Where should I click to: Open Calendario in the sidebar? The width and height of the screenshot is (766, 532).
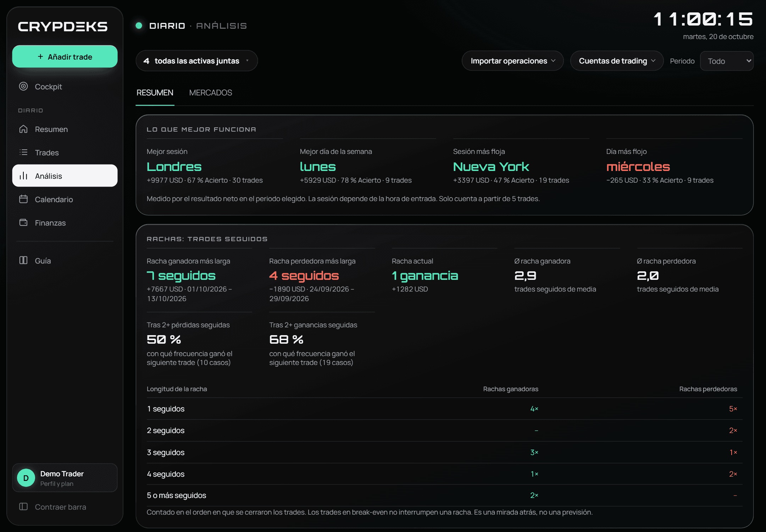[x=65, y=199]
